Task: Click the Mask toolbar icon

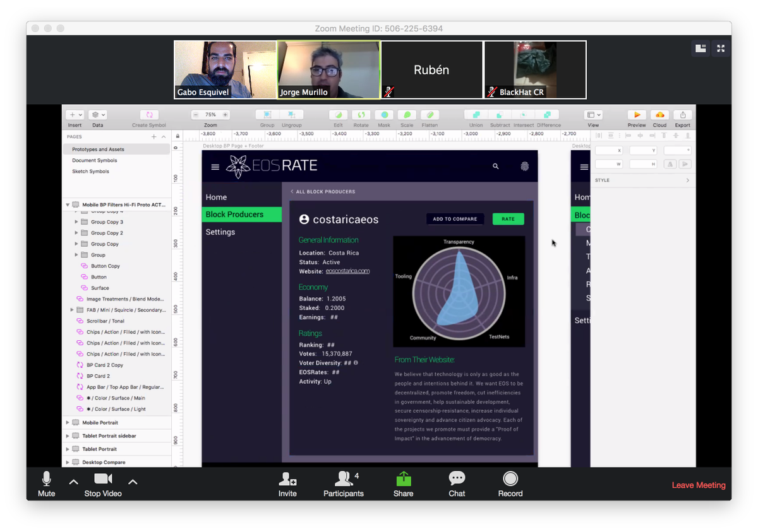Action: pyautogui.click(x=384, y=115)
